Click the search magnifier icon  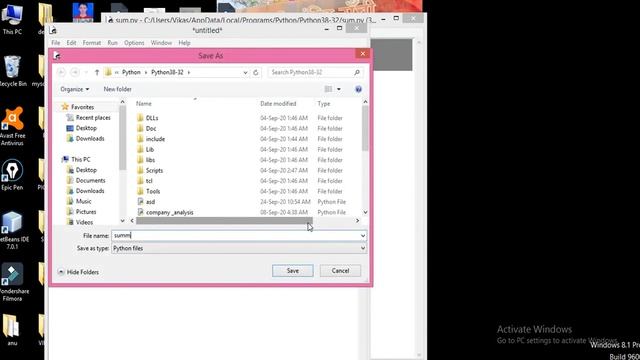point(357,72)
